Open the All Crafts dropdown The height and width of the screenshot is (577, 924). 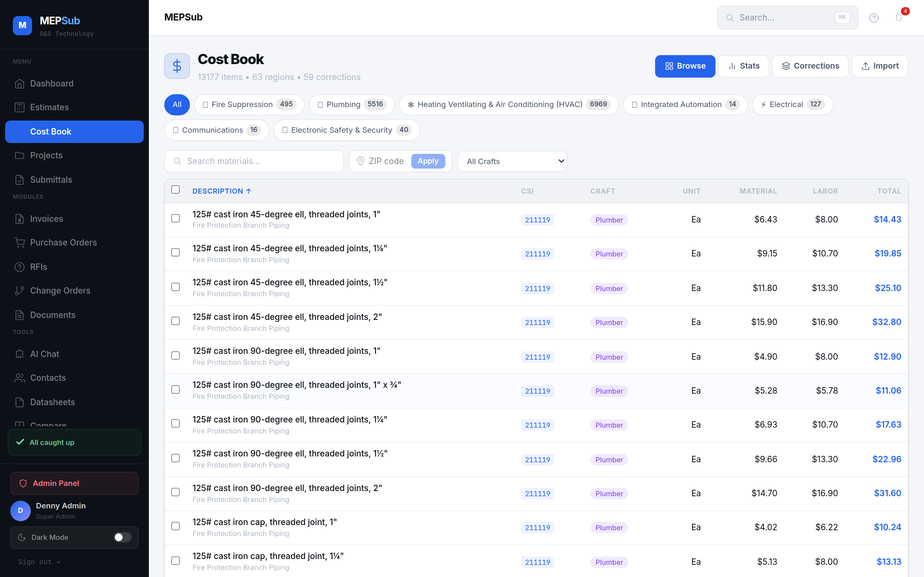click(x=512, y=162)
